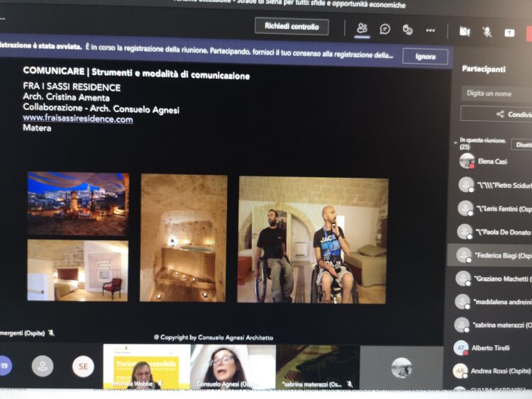Dismiss the recording notice with Ignora
The height and width of the screenshot is (399, 532).
tap(425, 57)
